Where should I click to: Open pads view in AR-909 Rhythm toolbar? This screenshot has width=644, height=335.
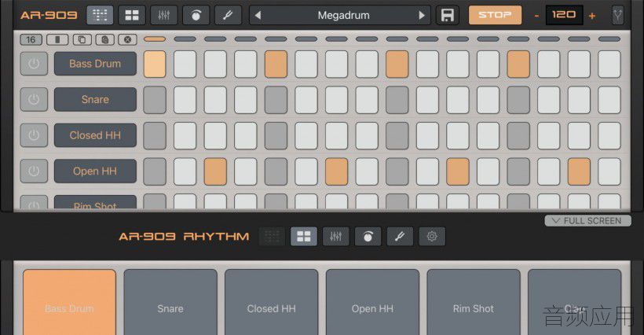304,237
